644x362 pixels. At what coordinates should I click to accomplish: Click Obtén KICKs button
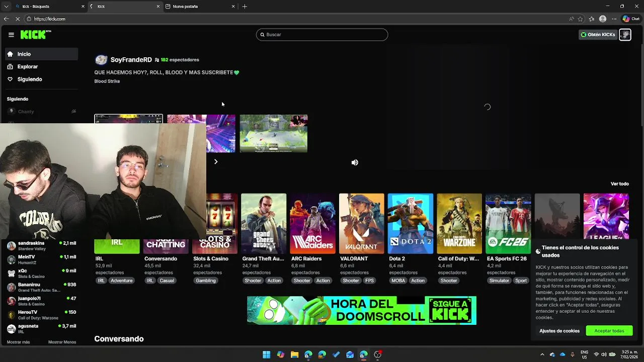pyautogui.click(x=598, y=35)
